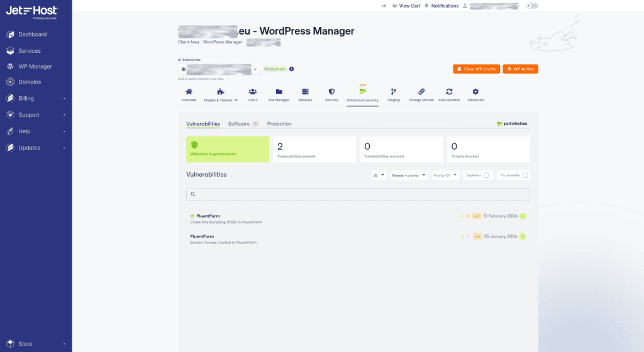Screen dimensions: 644x352
Task: Open Auto Updates refresh icon
Action: tap(449, 92)
